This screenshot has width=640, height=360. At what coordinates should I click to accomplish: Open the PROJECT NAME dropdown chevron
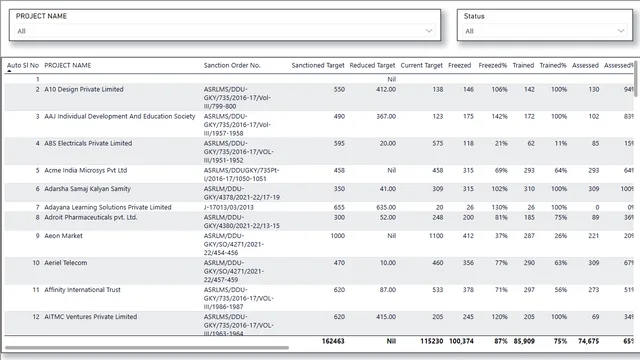click(x=429, y=31)
